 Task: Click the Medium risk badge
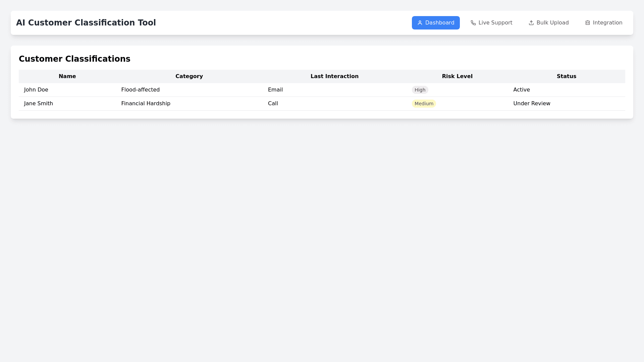(x=424, y=104)
